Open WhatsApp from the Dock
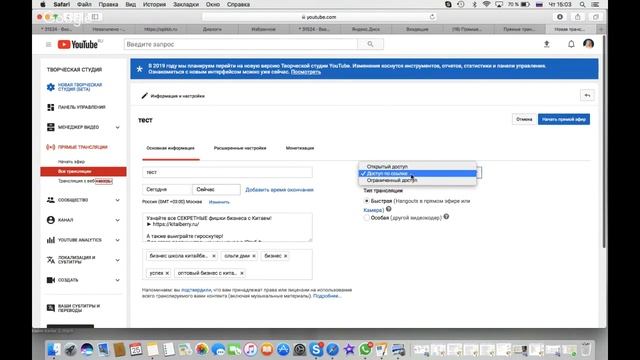Screen dimensions: 640x360 point(365,349)
